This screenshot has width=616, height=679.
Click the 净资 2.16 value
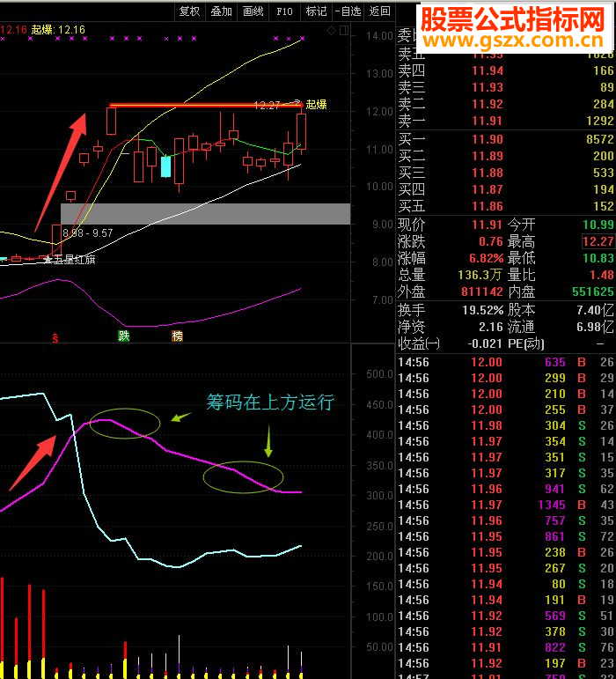491,328
